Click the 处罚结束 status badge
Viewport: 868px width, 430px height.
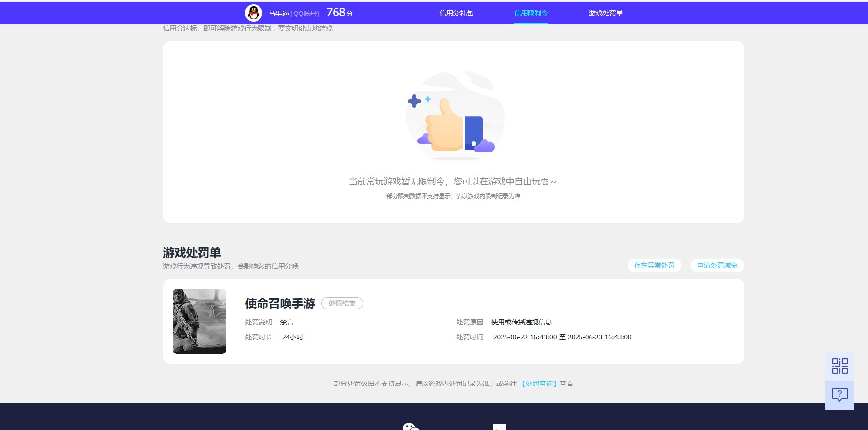click(x=342, y=303)
